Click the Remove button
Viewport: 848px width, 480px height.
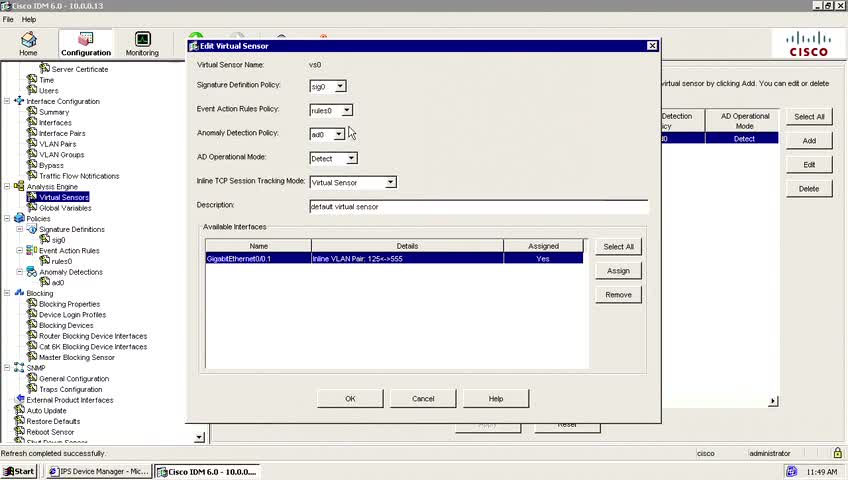click(x=618, y=295)
